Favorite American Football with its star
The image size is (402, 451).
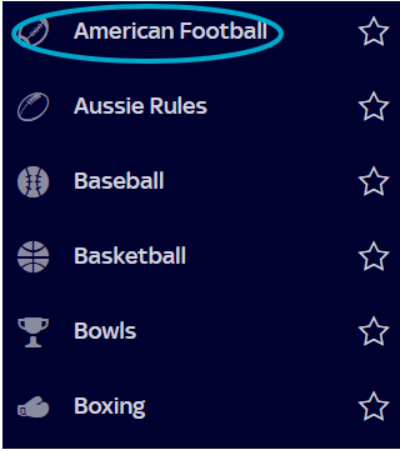pyautogui.click(x=374, y=31)
